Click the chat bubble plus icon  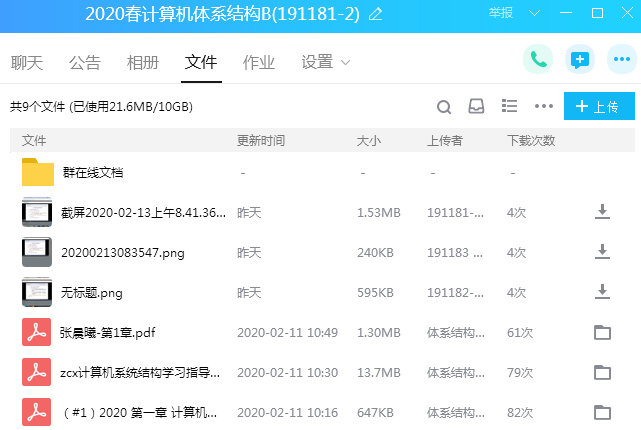[579, 60]
